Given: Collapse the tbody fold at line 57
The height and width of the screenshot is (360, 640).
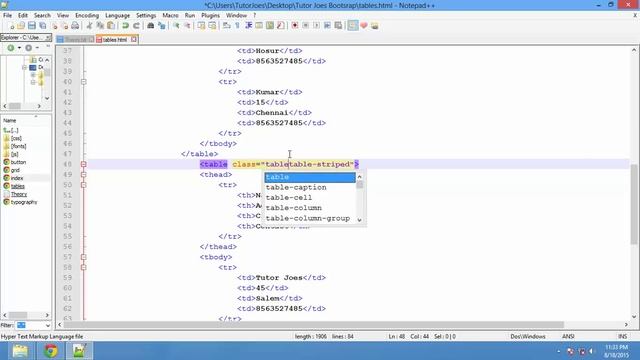Looking at the screenshot, I should click(84, 257).
